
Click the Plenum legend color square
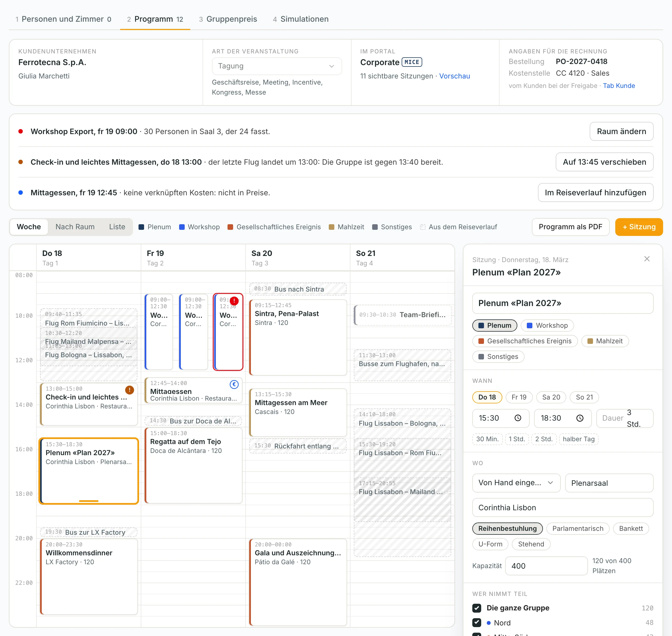click(x=141, y=227)
